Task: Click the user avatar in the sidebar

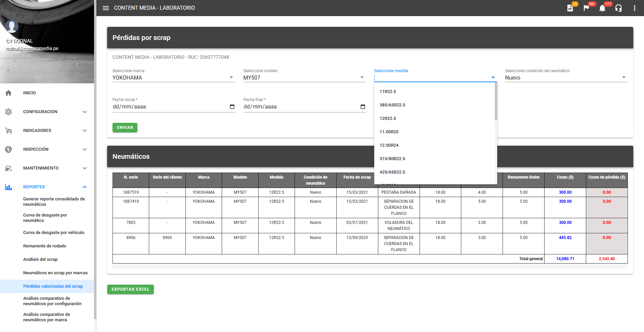Action: click(x=12, y=26)
